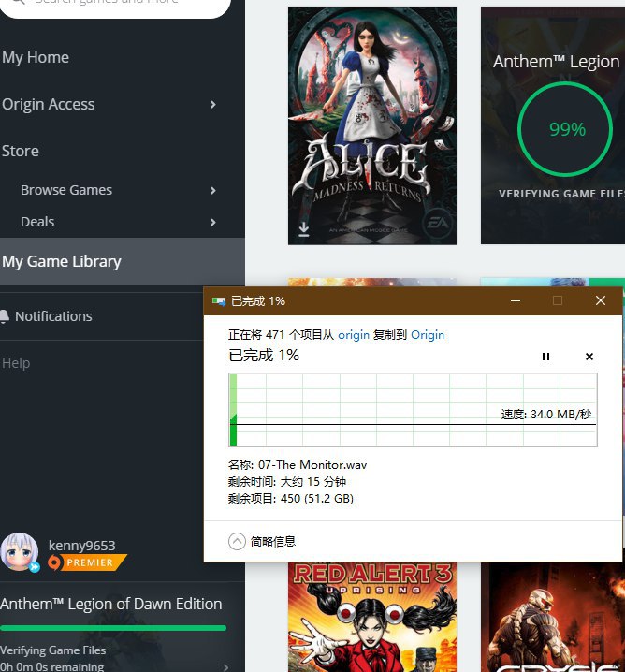Viewport: 625px width, 672px height.
Task: Click remaining items '450 (51.2 GB)'
Action: tap(317, 499)
